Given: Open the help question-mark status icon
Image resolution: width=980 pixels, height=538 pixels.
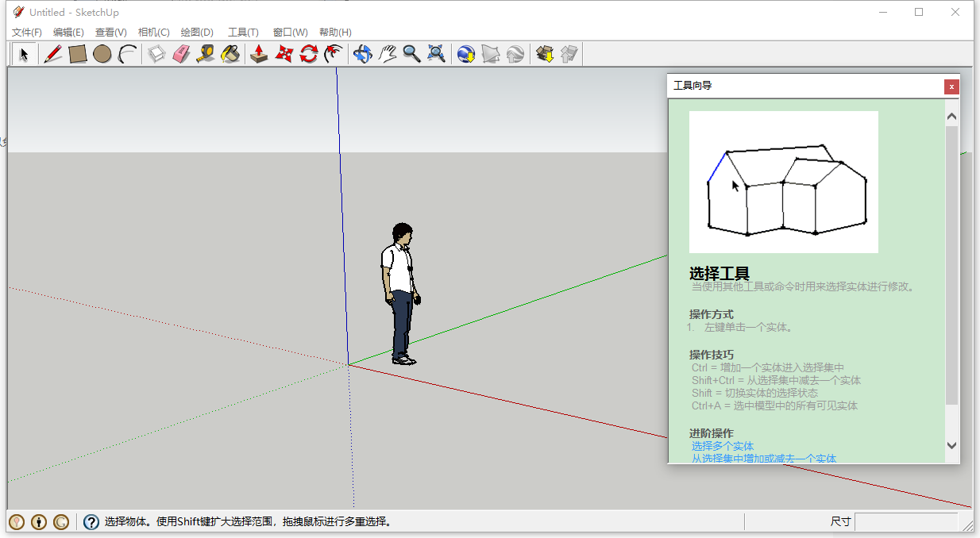Looking at the screenshot, I should tap(91, 522).
